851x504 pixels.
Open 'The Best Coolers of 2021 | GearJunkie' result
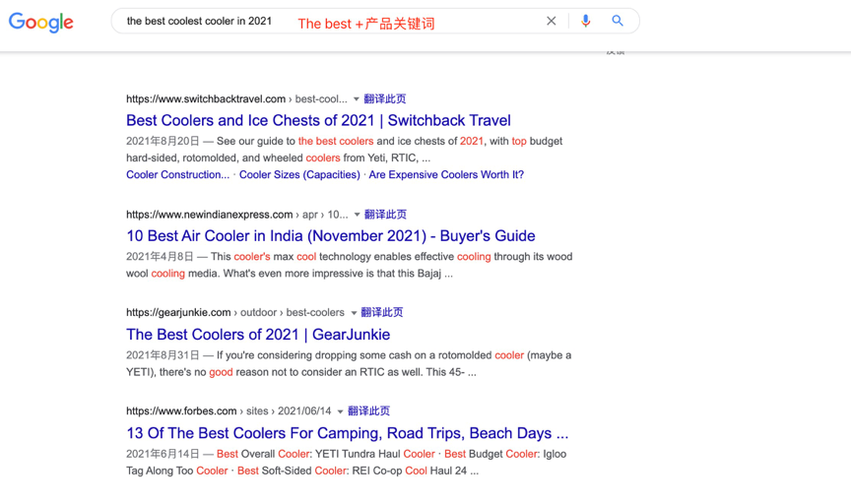(x=258, y=335)
